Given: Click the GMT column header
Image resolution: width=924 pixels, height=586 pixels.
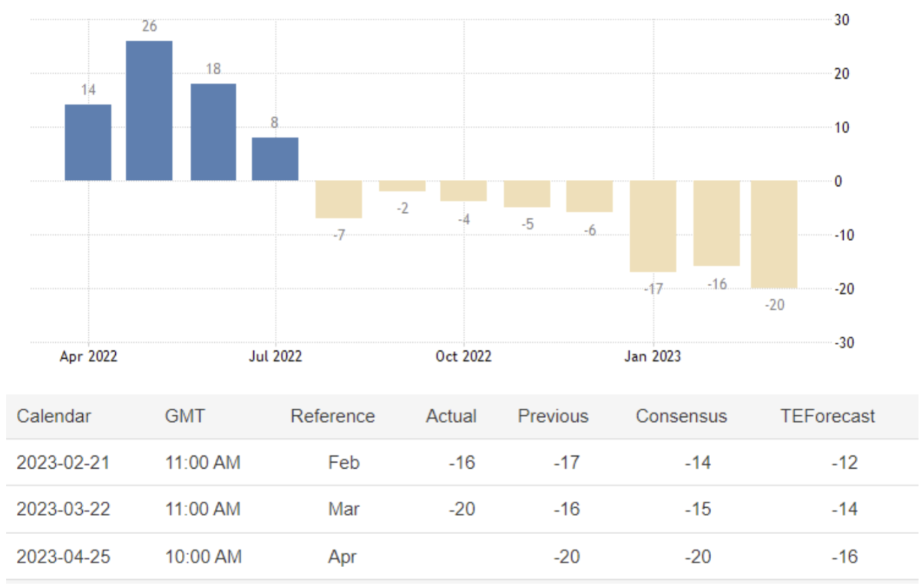Looking at the screenshot, I should (x=185, y=416).
